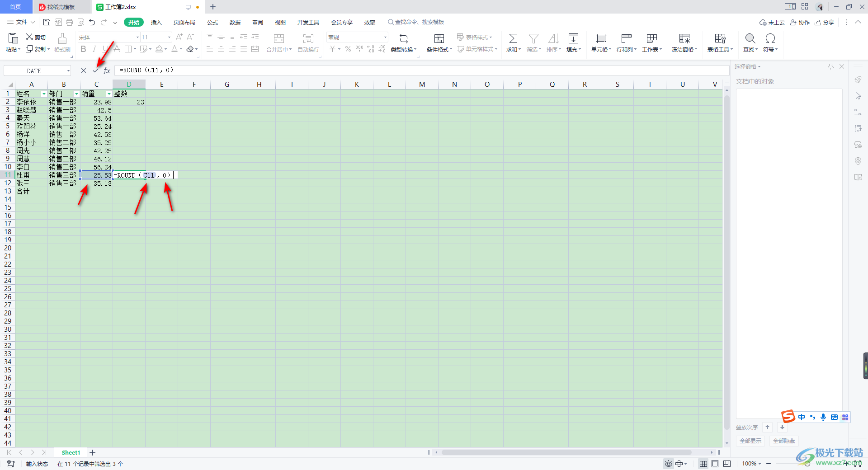Open the Name Box dropdown showing DATE
The width and height of the screenshot is (868, 470).
pyautogui.click(x=68, y=70)
